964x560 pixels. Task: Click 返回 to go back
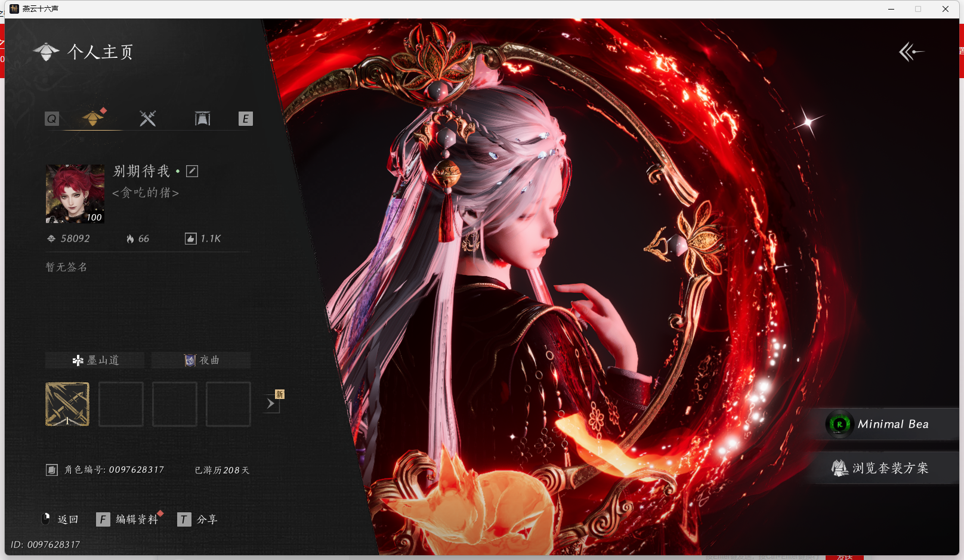(x=67, y=519)
